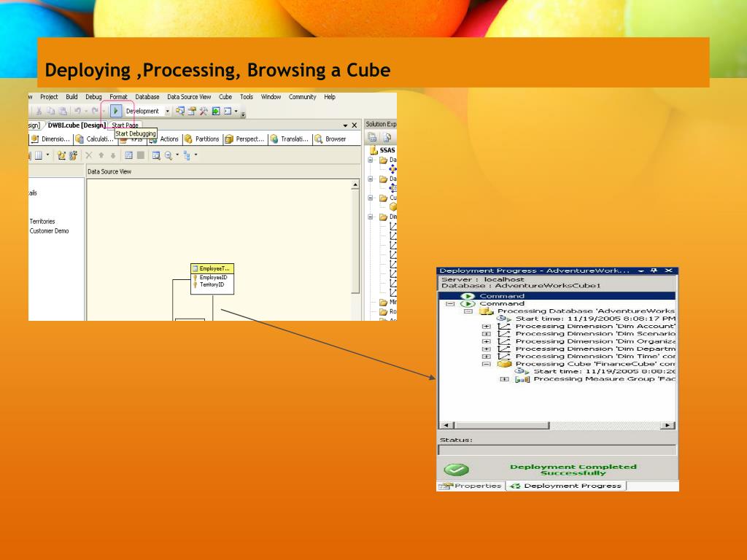Click the pin icon on Deployment Progress panel
Image resolution: width=747 pixels, height=560 pixels.
[x=654, y=271]
